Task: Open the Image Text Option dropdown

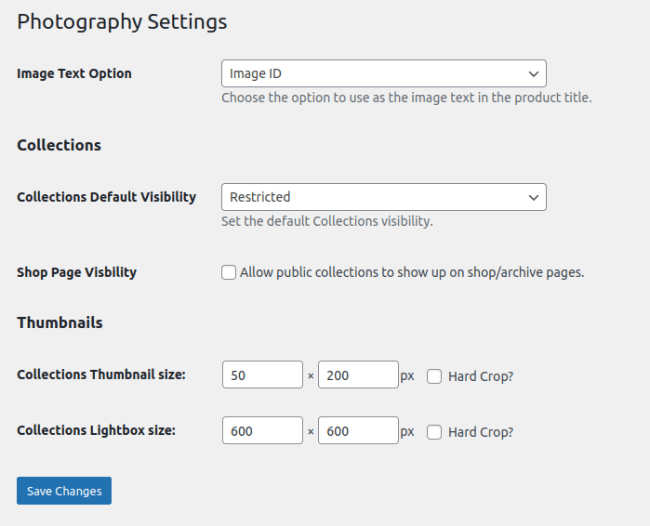Action: (383, 73)
